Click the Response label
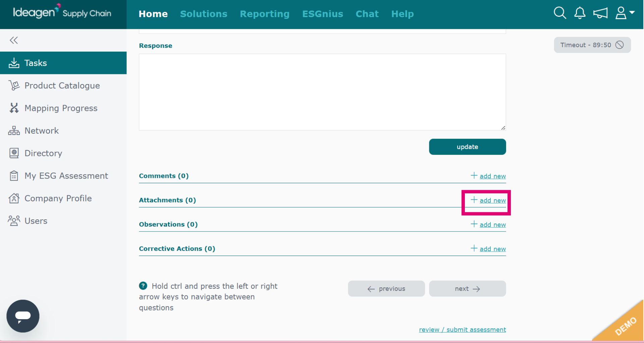 click(156, 46)
